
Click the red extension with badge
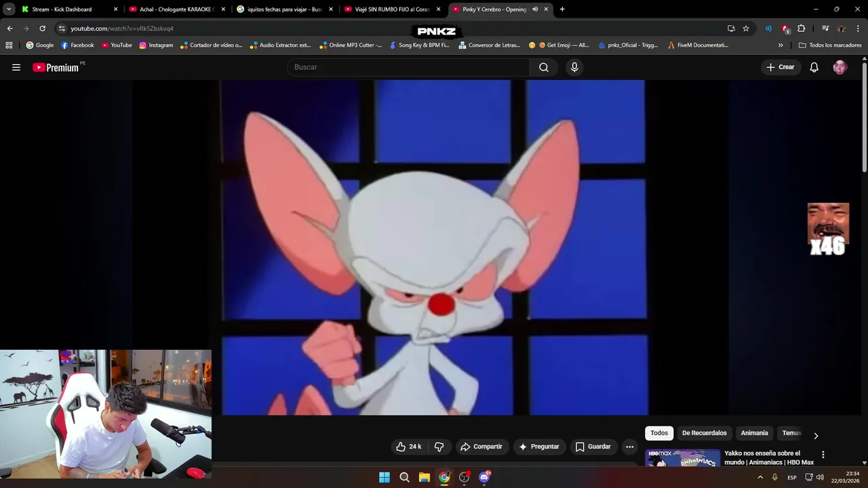[x=785, y=28]
